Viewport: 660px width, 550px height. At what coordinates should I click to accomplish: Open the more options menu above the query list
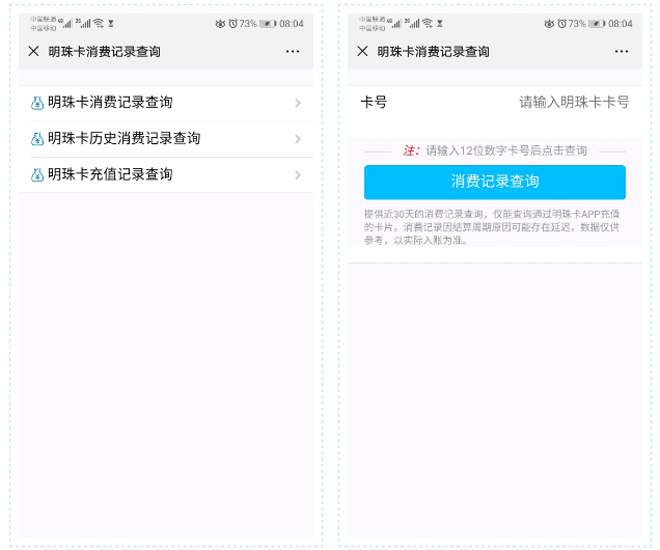pyautogui.click(x=292, y=52)
